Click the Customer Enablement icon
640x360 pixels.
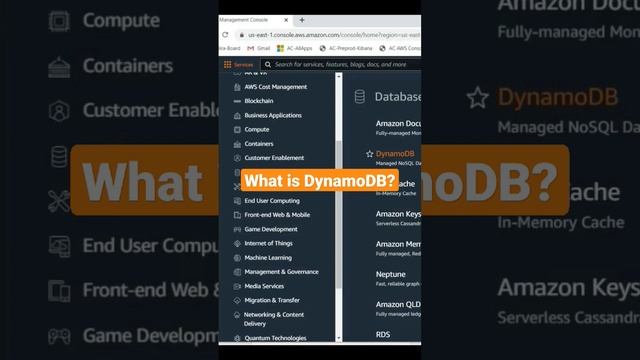[x=237, y=158]
